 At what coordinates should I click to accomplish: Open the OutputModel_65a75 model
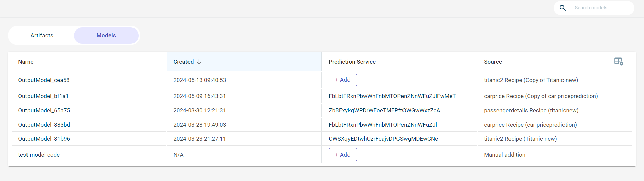click(x=44, y=110)
